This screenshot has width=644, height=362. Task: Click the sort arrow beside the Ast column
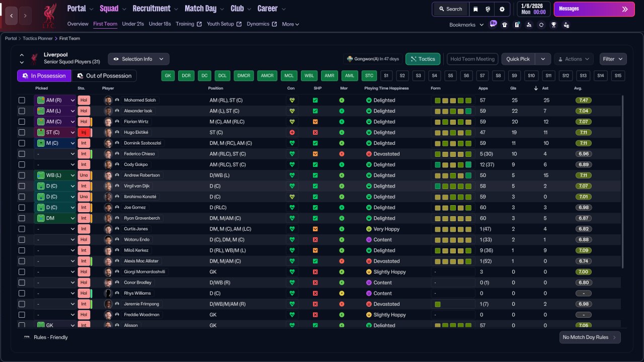[536, 88]
